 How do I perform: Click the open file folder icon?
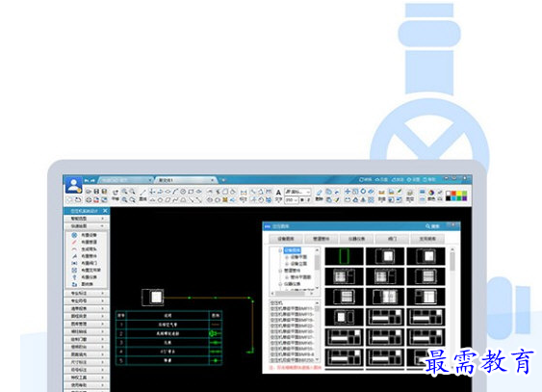pos(89,191)
